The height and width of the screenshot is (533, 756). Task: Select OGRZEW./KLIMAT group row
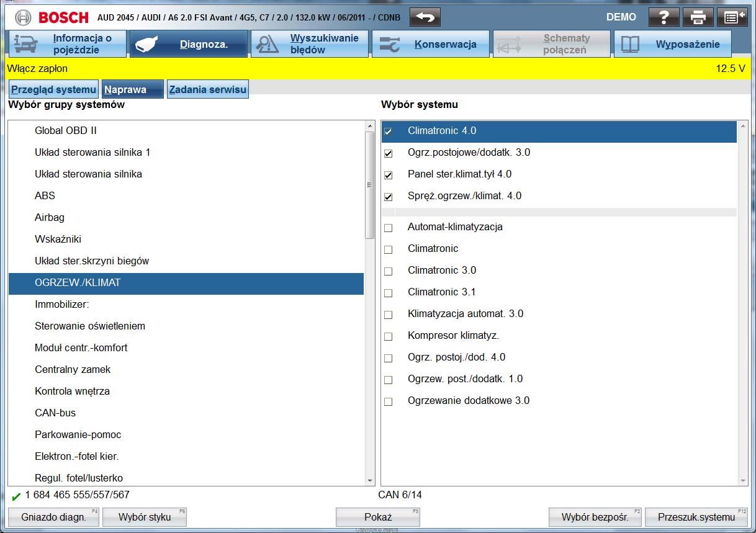pyautogui.click(x=186, y=283)
